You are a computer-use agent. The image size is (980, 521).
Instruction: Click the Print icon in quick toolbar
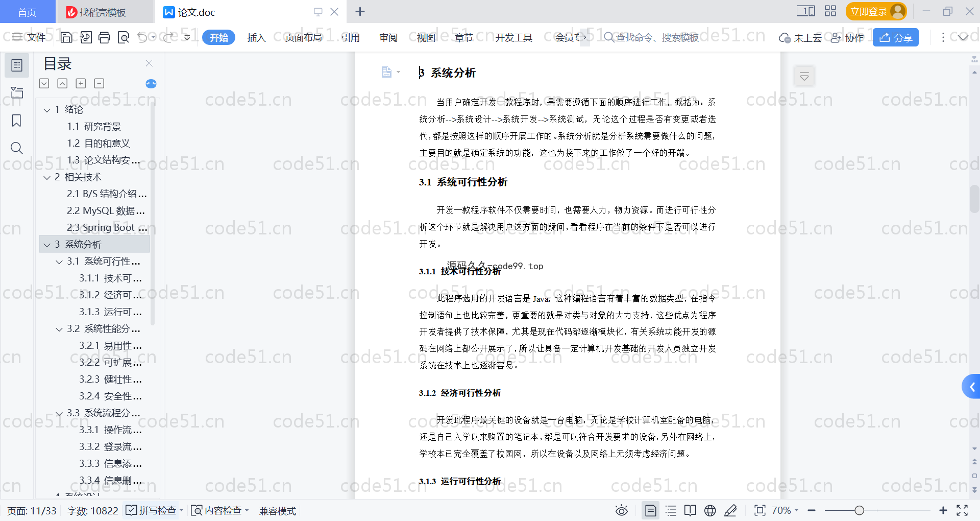104,37
